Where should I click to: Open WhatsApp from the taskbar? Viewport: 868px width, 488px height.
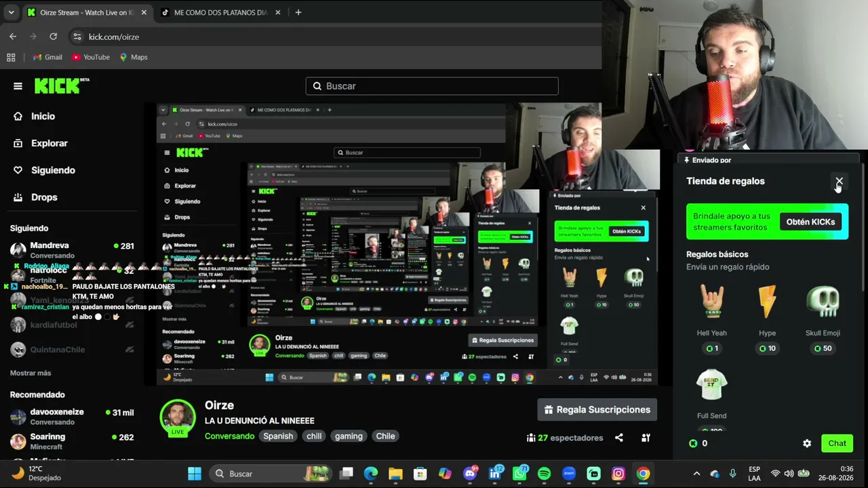(519, 474)
